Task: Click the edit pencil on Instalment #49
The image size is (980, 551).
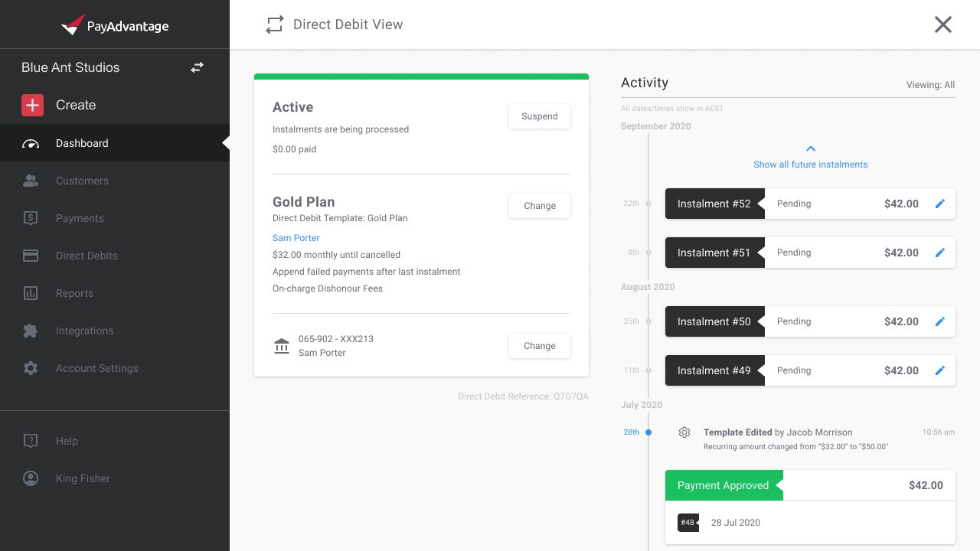Action: (940, 370)
